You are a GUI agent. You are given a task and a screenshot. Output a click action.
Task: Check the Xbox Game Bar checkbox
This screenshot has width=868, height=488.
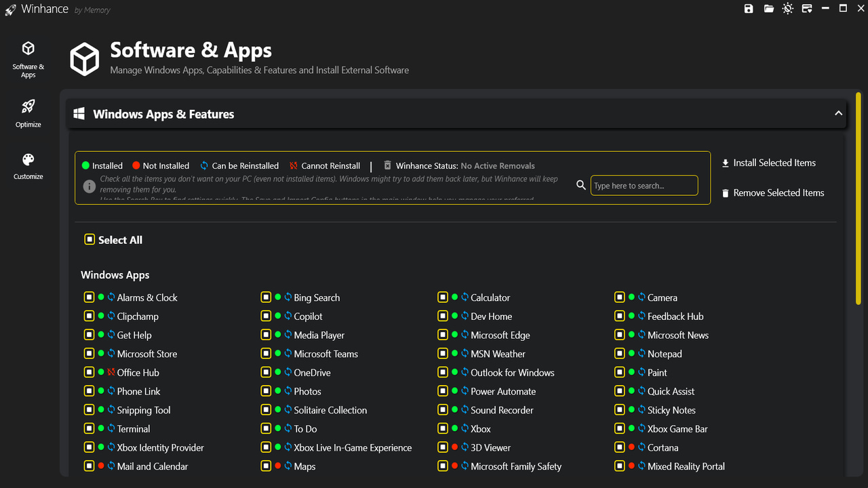tap(619, 428)
